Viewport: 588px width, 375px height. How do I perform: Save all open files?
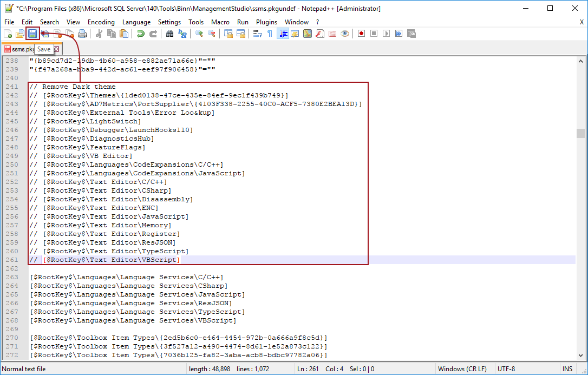pyautogui.click(x=45, y=34)
